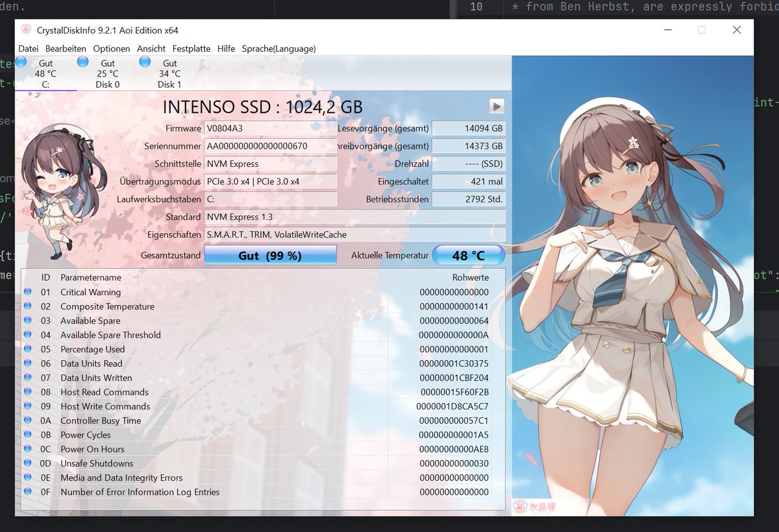779x532 pixels.
Task: Click raw value 0000001D8CA5C7
Action: pos(452,406)
